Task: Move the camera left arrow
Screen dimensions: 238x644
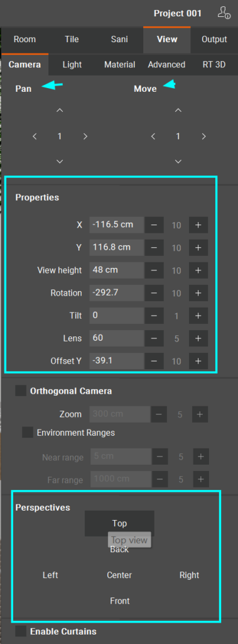Action: [153, 136]
